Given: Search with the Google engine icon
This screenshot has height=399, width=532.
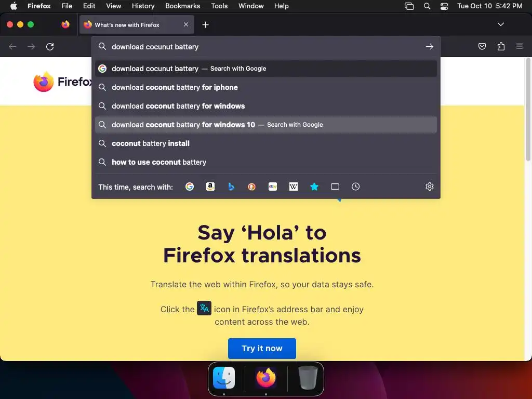Looking at the screenshot, I should click(189, 187).
